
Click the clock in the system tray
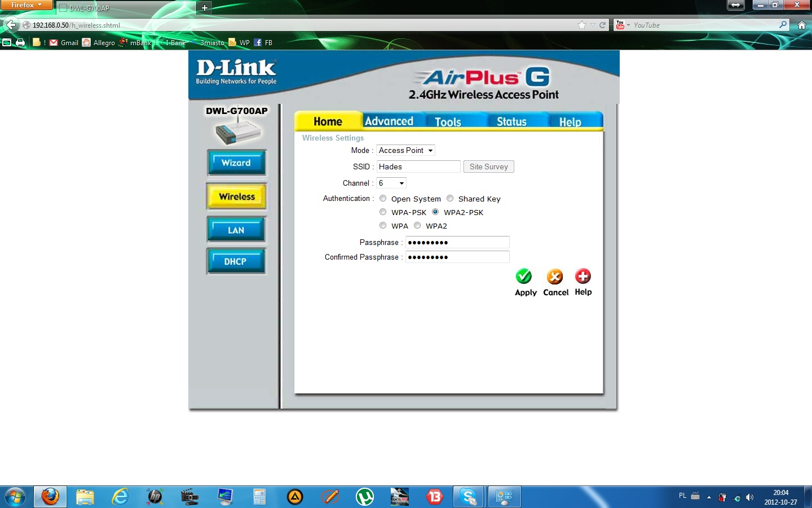click(781, 497)
